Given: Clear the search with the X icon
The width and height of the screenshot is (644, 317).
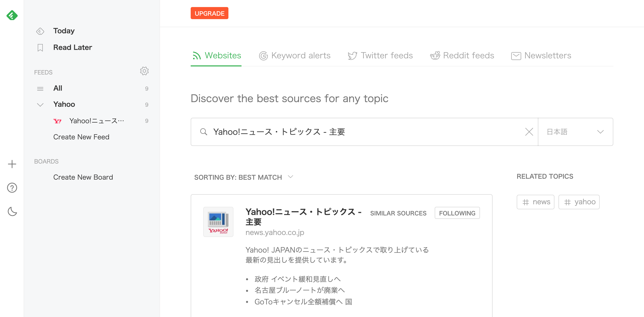Looking at the screenshot, I should [529, 132].
